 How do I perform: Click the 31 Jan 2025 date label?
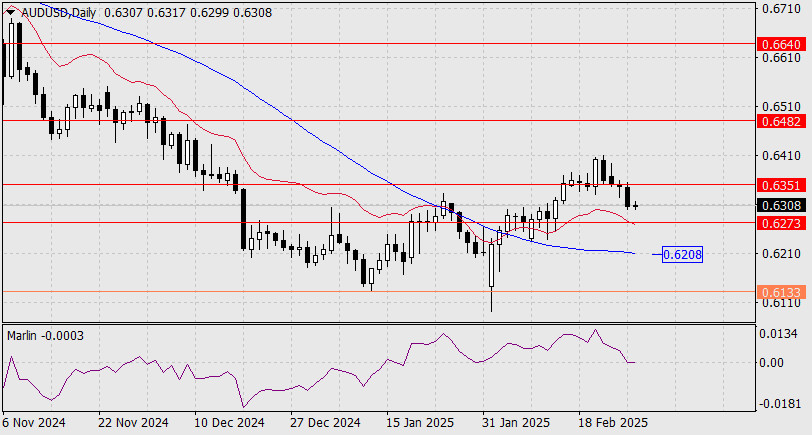[x=516, y=423]
